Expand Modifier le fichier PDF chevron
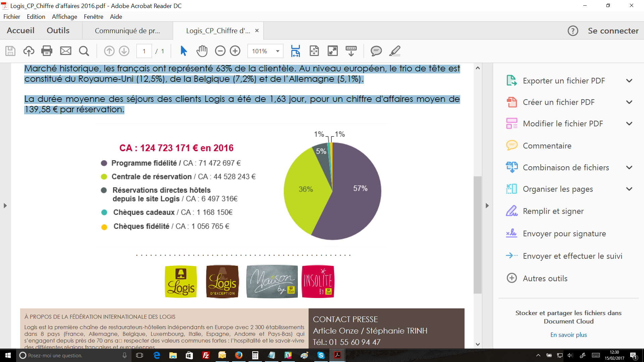 tap(629, 124)
